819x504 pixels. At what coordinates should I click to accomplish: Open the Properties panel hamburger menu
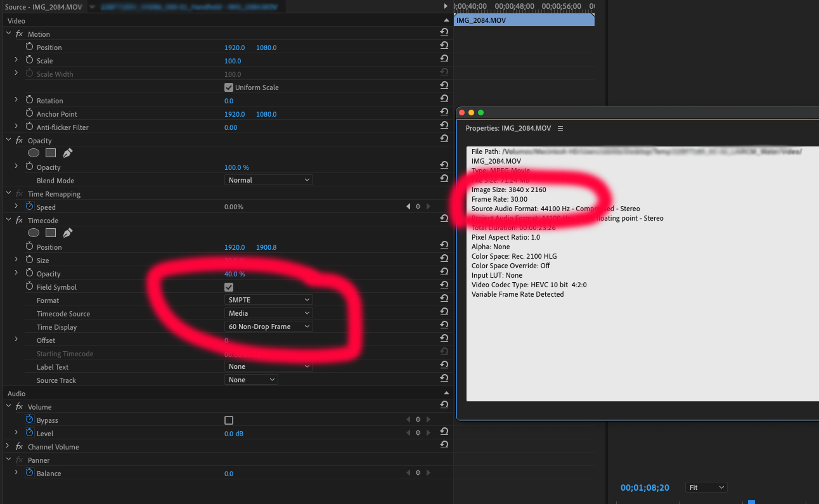tap(560, 127)
